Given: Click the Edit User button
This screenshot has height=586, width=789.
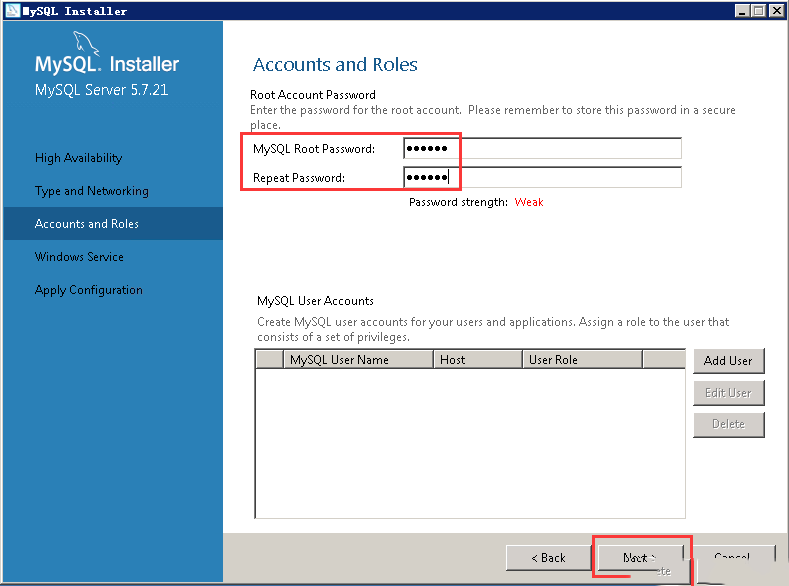Looking at the screenshot, I should [728, 393].
